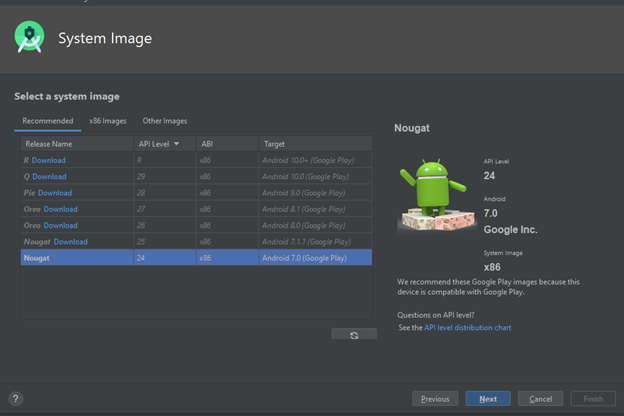Click API level 29 cell
This screenshot has height=416, width=624.
(x=165, y=176)
